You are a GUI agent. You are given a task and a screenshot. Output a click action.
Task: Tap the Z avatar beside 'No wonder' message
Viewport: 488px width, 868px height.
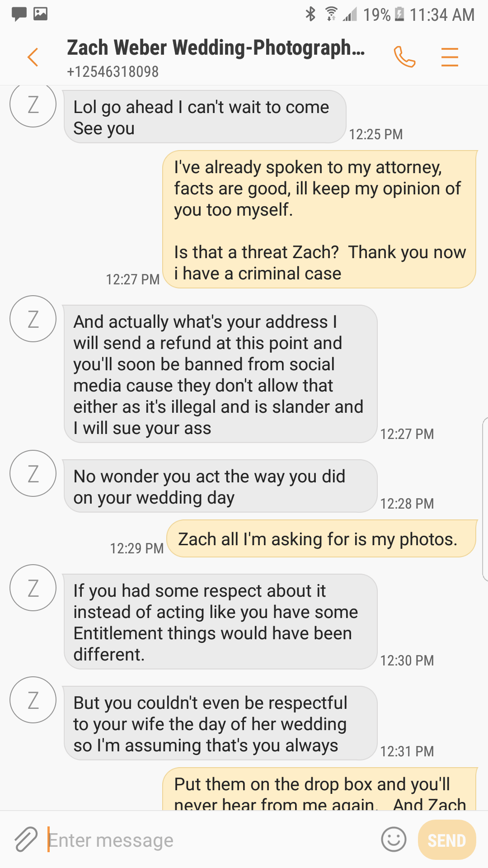point(33,473)
